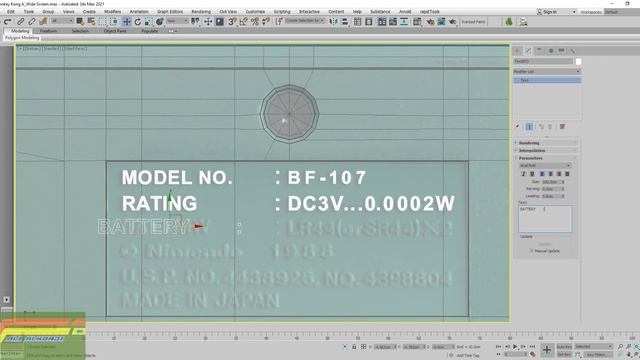This screenshot has width=640, height=360.
Task: Open the Rendering menu
Action: 201,12
